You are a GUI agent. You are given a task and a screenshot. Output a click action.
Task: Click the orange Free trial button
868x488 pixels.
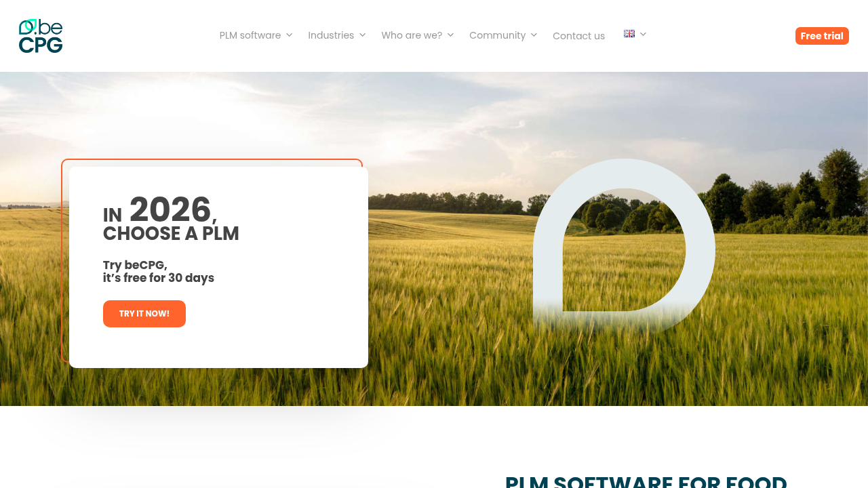[x=822, y=36]
